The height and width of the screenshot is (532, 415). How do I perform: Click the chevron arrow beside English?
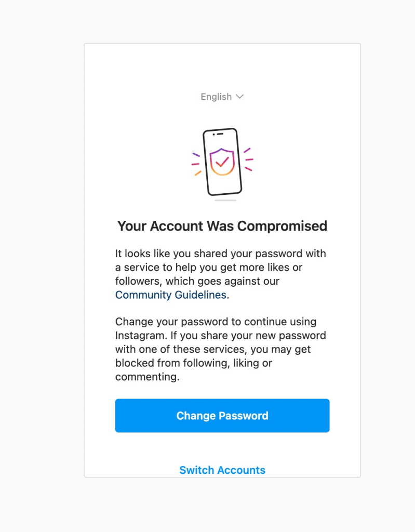(239, 97)
